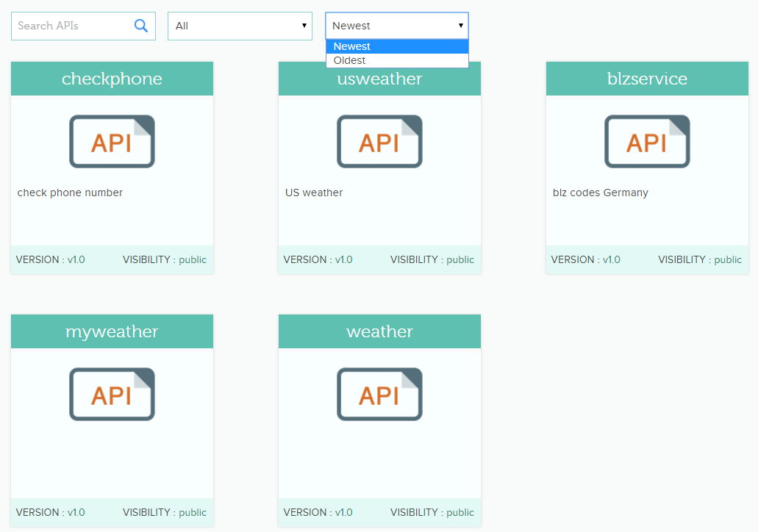
Task: Click version v1.0 on weather card
Action: 318,513
